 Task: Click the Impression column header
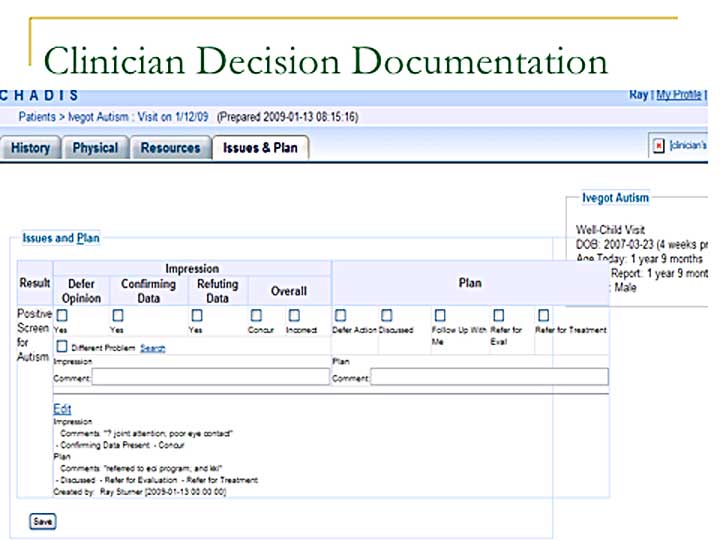pos(192,268)
